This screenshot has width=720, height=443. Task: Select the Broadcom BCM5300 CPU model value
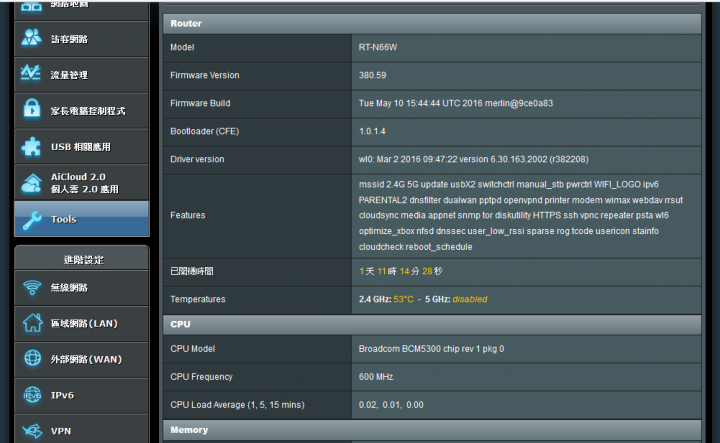coord(431,349)
